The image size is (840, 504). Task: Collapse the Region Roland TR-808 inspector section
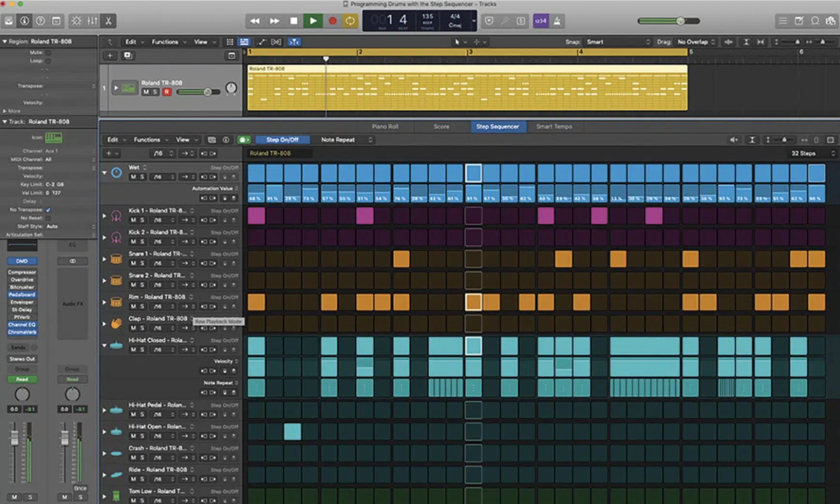(x=5, y=42)
